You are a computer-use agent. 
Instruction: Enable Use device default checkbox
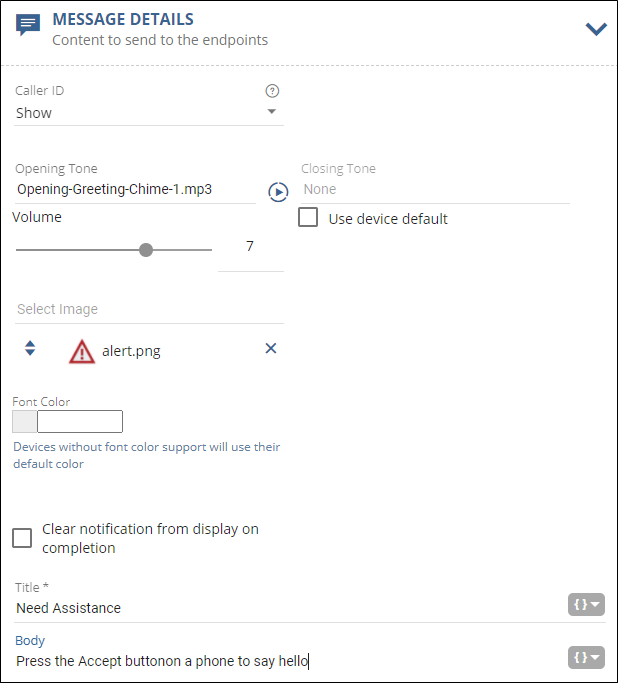309,218
